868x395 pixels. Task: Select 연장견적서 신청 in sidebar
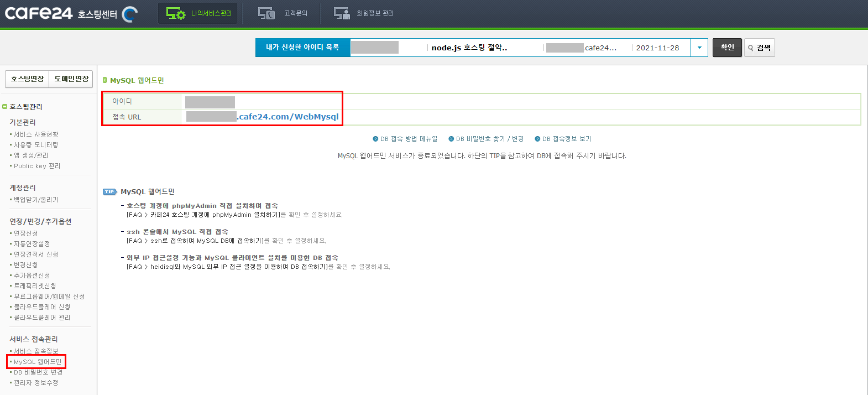[x=36, y=254]
